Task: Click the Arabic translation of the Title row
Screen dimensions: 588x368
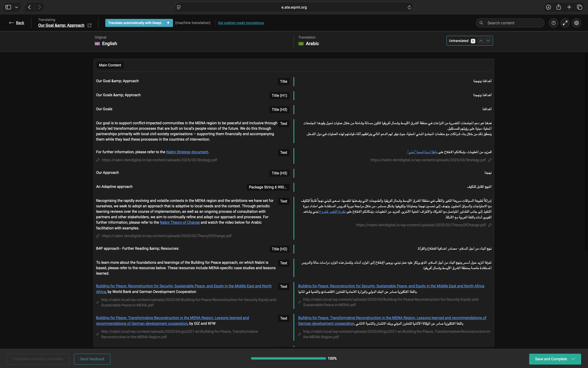Action: point(482,81)
